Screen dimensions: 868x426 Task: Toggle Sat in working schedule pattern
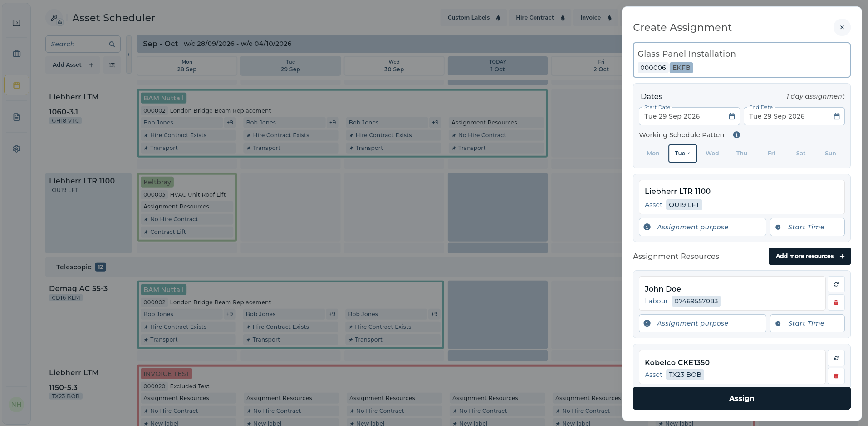tap(801, 154)
